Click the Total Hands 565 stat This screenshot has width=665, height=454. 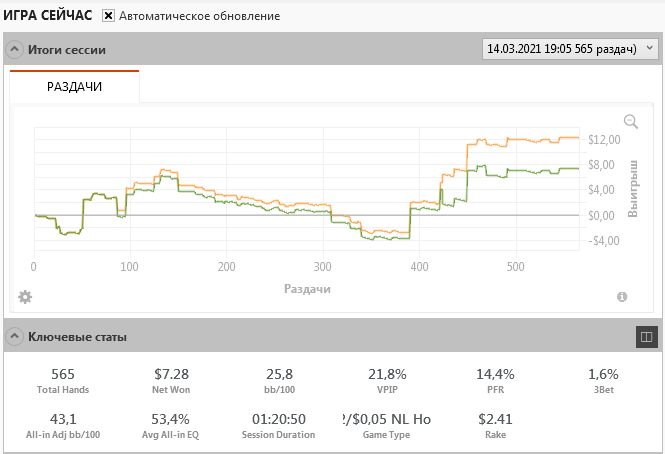[63, 381]
